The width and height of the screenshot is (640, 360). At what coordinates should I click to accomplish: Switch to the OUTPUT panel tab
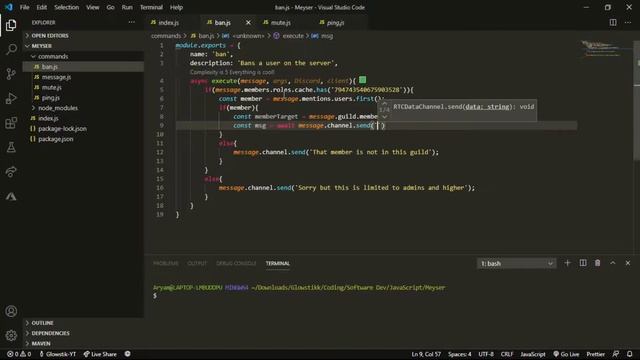click(197, 264)
